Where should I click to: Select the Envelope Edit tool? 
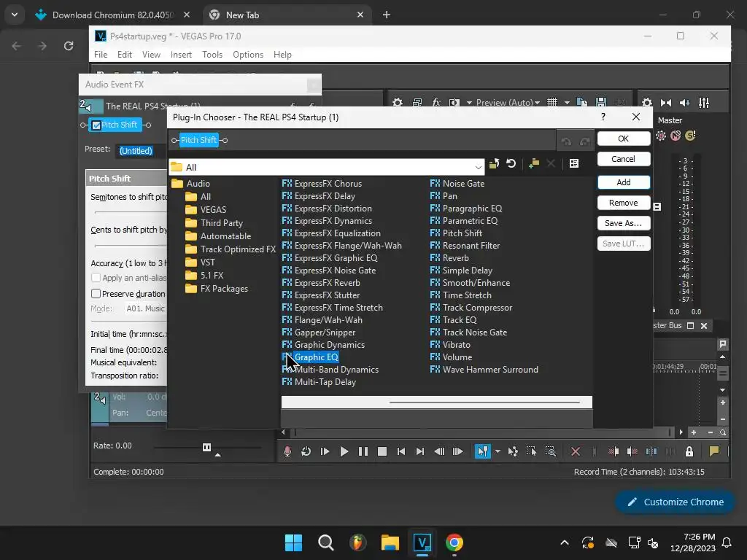pyautogui.click(x=513, y=451)
